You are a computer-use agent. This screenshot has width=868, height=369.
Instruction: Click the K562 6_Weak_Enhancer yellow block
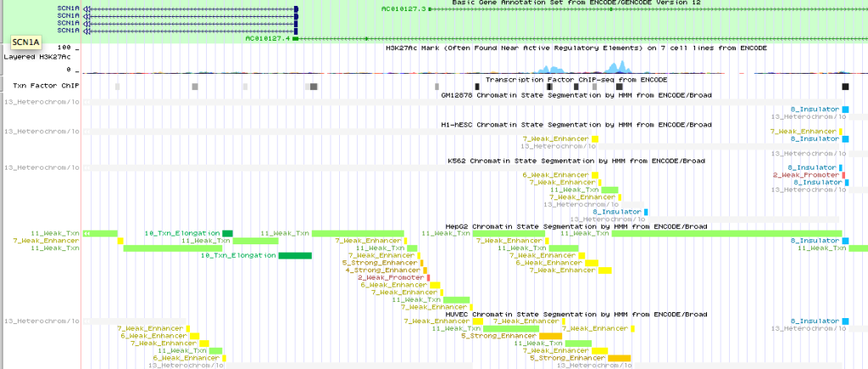595,175
